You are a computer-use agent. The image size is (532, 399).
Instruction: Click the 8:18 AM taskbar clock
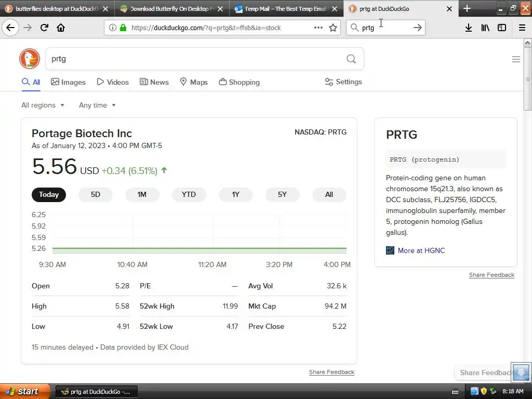pos(513,392)
